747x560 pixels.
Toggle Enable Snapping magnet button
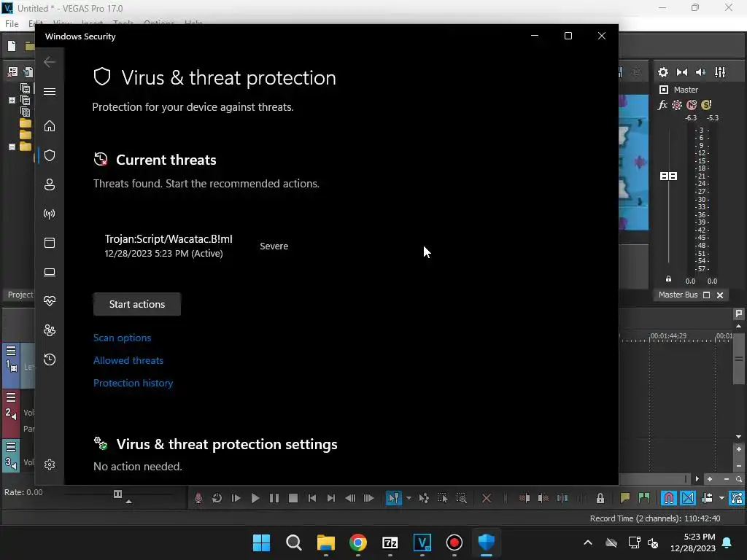(x=668, y=498)
